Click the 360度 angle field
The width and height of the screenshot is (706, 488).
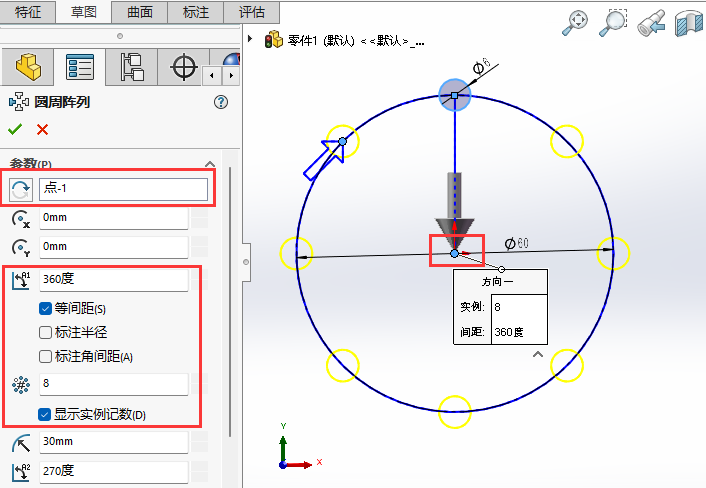113,280
